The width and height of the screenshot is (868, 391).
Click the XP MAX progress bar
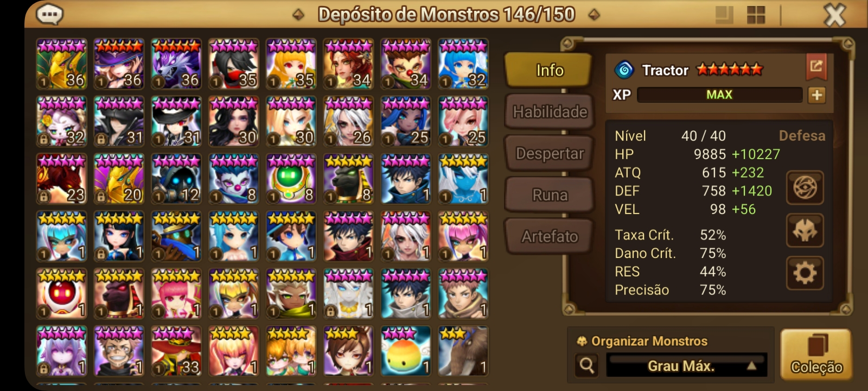pyautogui.click(x=719, y=95)
